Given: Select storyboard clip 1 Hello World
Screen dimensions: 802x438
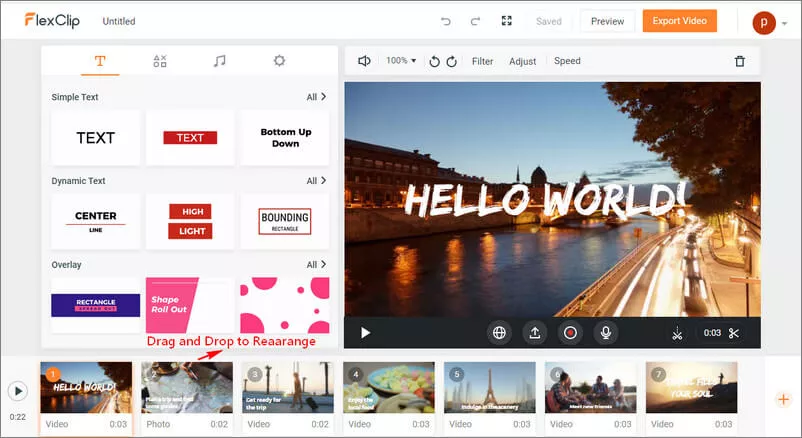Looking at the screenshot, I should (x=86, y=387).
